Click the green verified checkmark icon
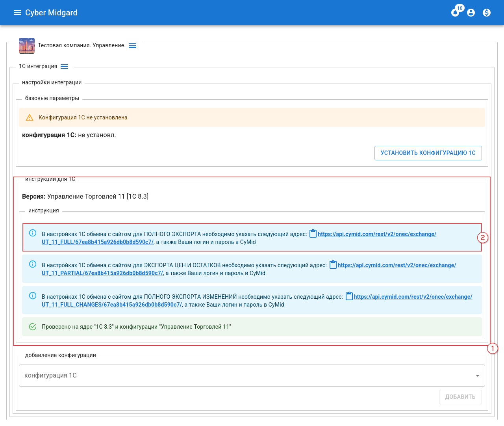This screenshot has width=504, height=426. click(x=33, y=327)
